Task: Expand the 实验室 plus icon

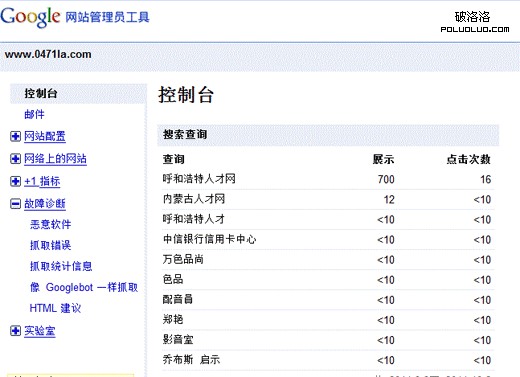Action: point(15,331)
